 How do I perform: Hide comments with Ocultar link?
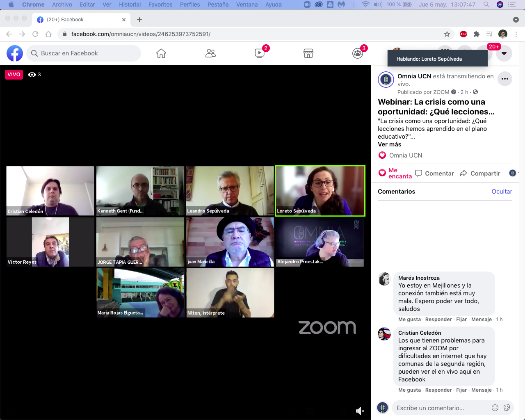pos(502,192)
